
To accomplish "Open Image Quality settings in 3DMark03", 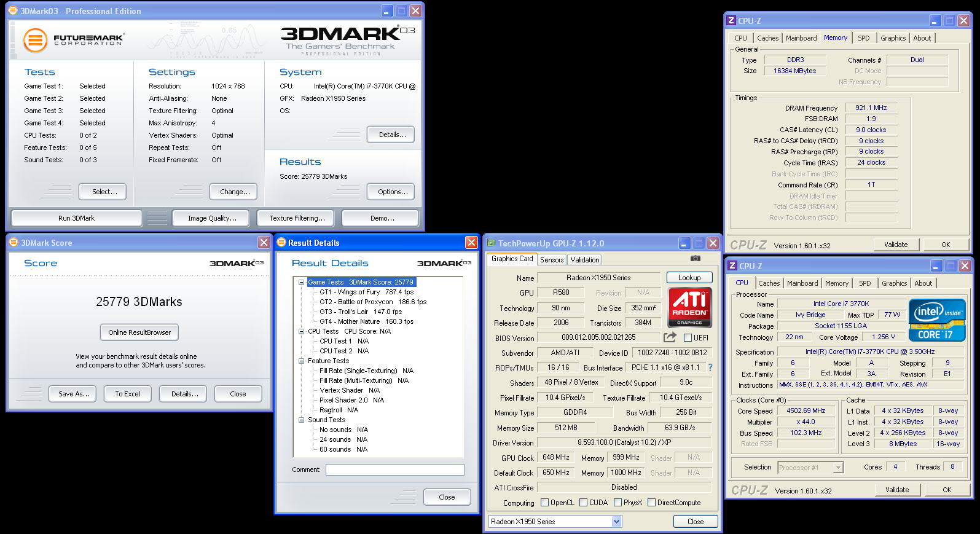I will point(212,218).
